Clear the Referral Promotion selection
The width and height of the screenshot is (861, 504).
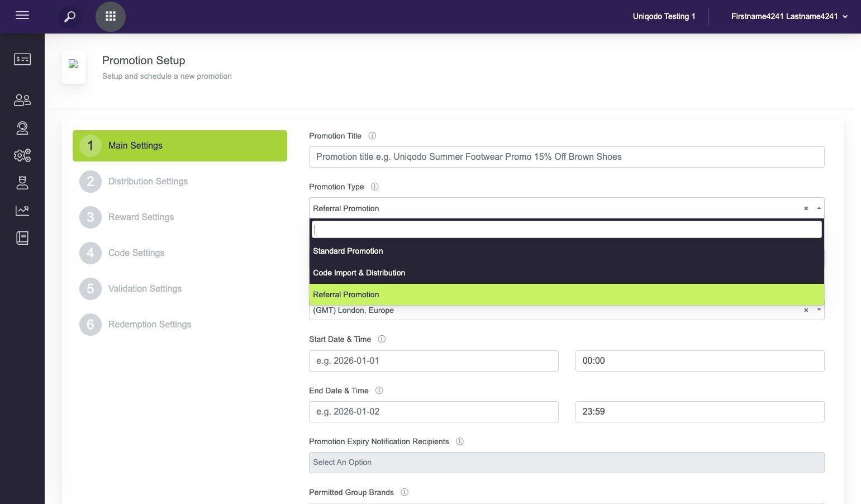806,208
